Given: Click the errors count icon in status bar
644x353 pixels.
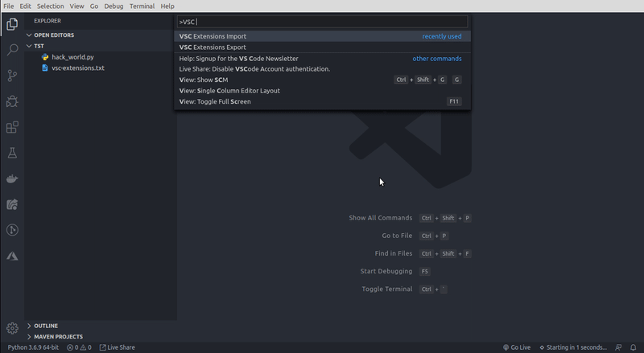Looking at the screenshot, I should 70,347.
